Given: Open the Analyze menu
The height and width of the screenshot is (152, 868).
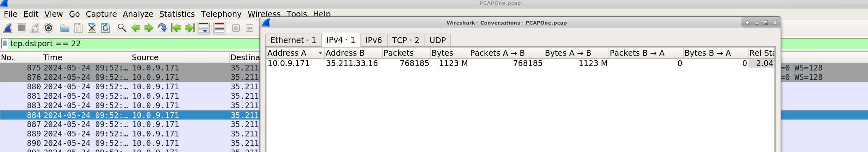Looking at the screenshot, I should pos(138,14).
